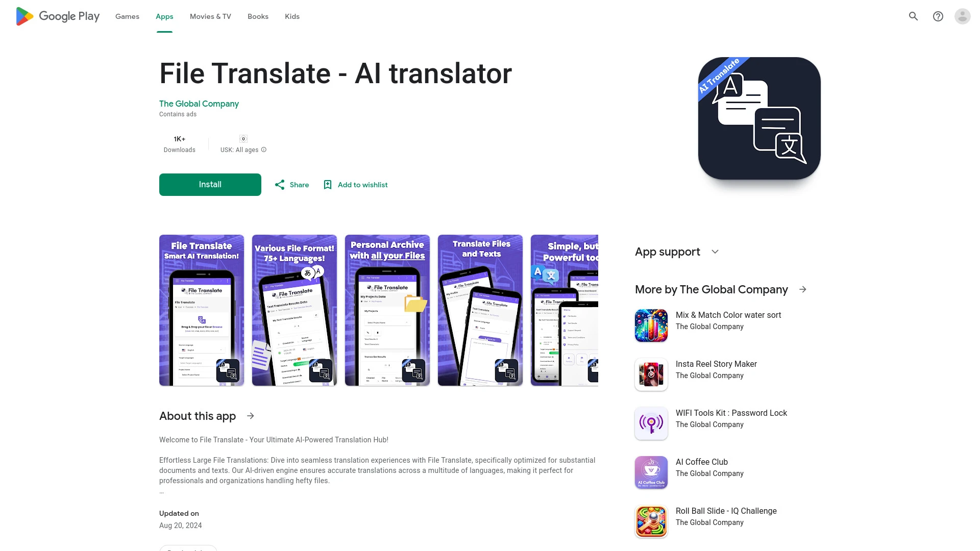This screenshot has width=980, height=551.
Task: Click the Google Play help icon
Action: pos(938,16)
